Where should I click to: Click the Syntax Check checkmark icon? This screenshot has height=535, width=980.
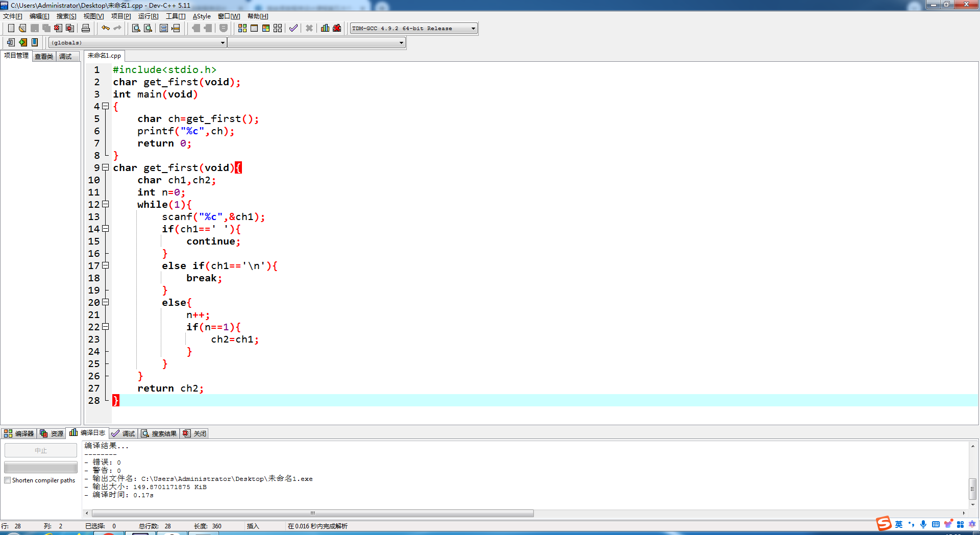tap(293, 28)
